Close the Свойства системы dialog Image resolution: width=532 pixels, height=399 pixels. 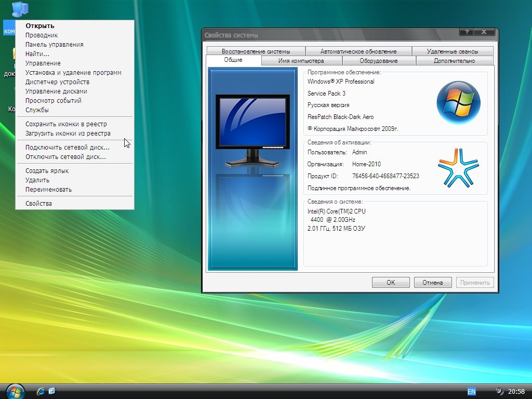484,32
